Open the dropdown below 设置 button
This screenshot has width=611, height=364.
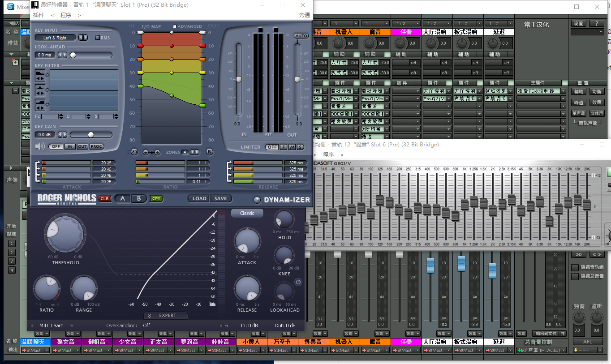point(587,32)
